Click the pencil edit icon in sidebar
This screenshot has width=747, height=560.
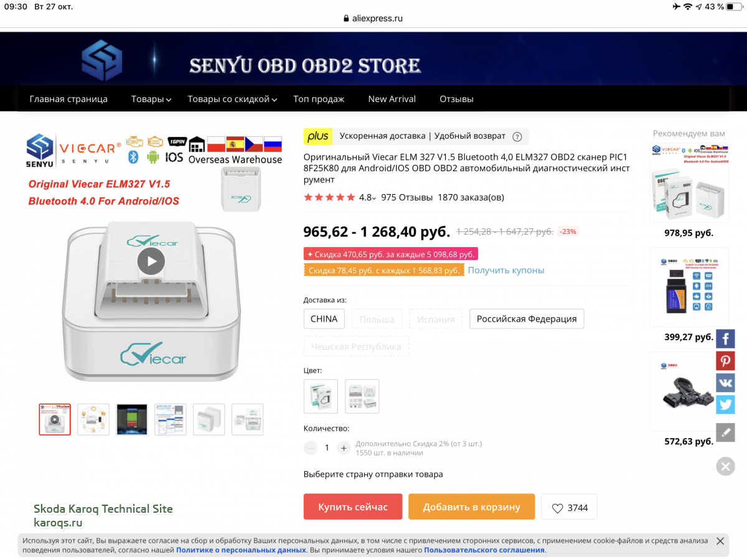point(725,432)
